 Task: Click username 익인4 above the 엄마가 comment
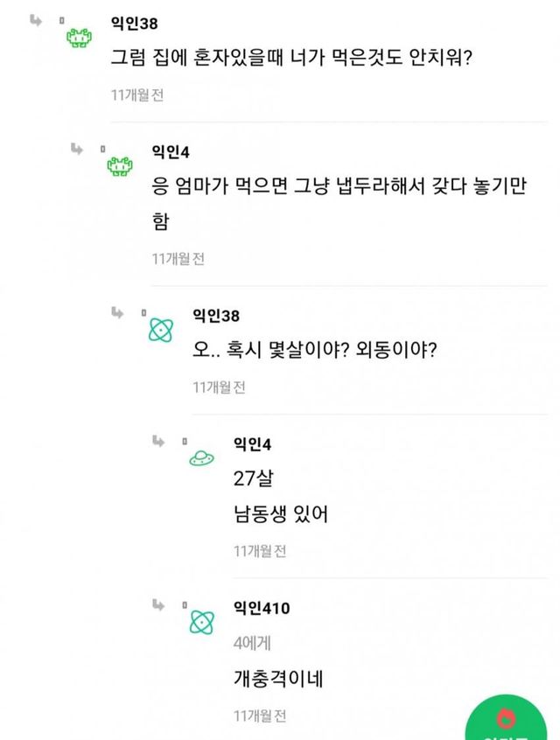(x=171, y=152)
